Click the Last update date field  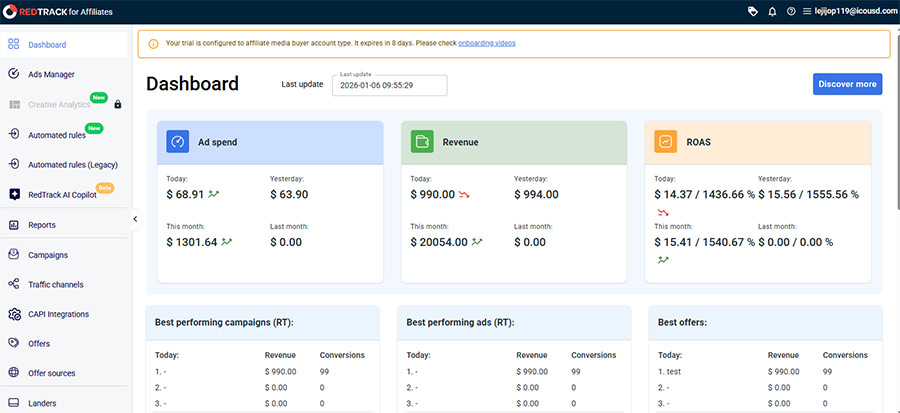point(390,86)
